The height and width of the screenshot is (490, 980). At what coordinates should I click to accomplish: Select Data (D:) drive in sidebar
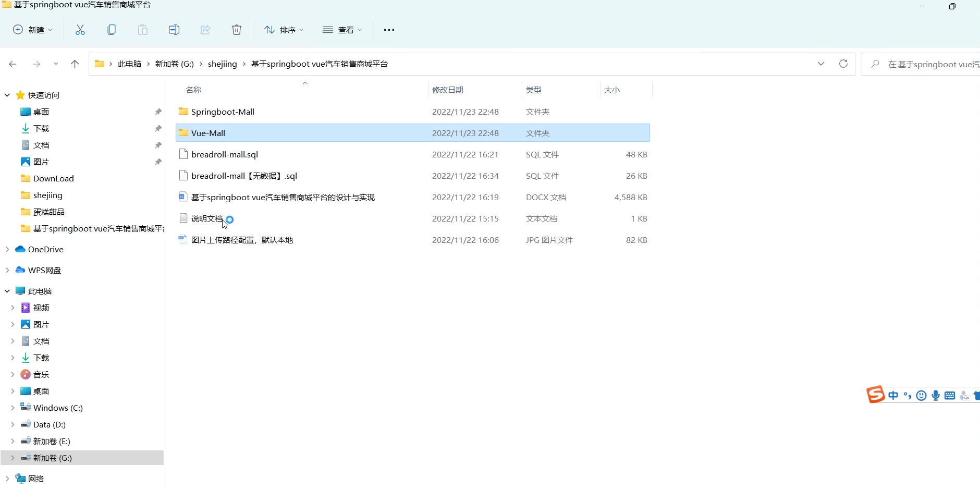click(49, 424)
